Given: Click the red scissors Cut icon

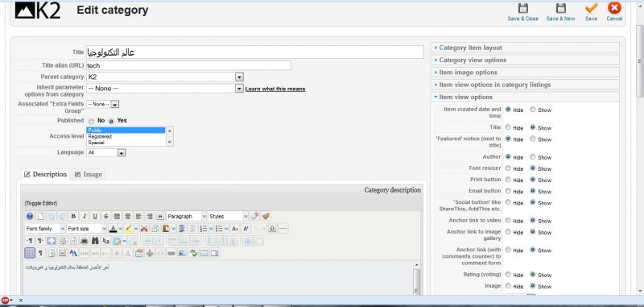Looking at the screenshot, I should click(144, 229).
